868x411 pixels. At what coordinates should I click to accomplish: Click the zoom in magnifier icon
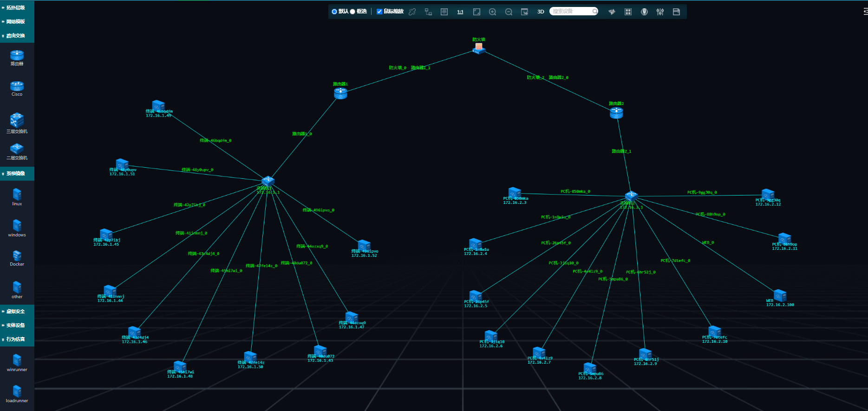click(x=492, y=12)
